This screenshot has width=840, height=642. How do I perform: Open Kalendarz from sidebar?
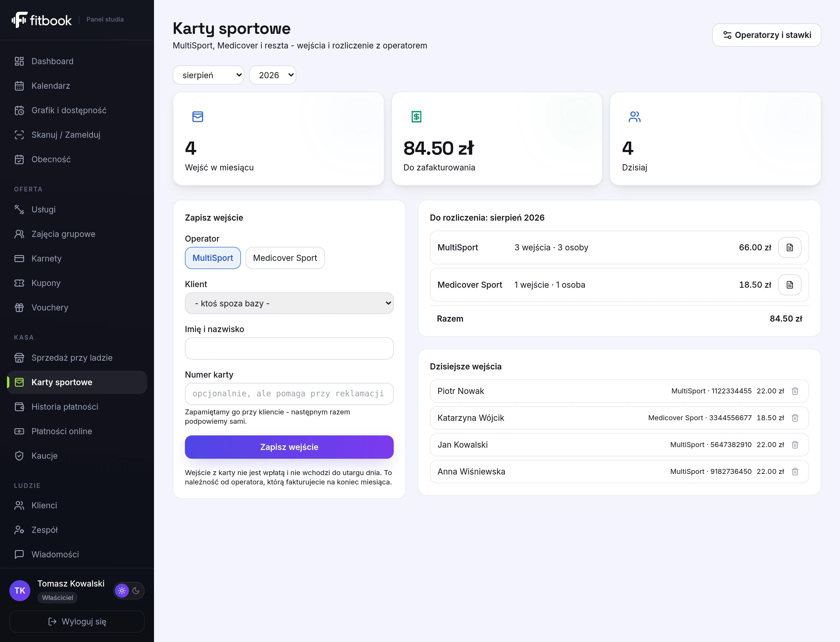click(x=77, y=86)
